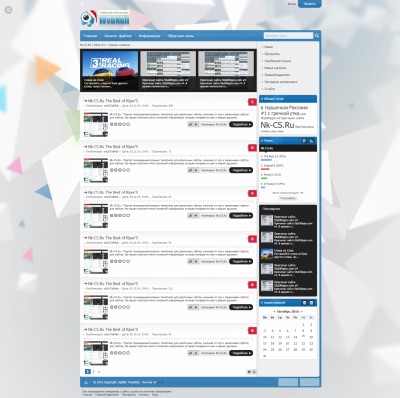
Task: Go to the next month in the calendar
Action: click(302, 311)
